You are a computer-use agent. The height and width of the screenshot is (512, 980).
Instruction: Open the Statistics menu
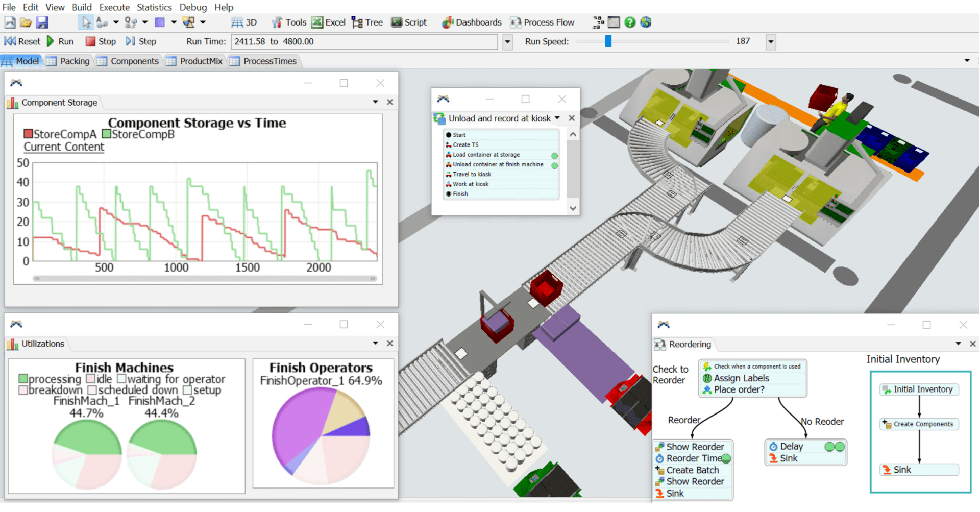[154, 7]
